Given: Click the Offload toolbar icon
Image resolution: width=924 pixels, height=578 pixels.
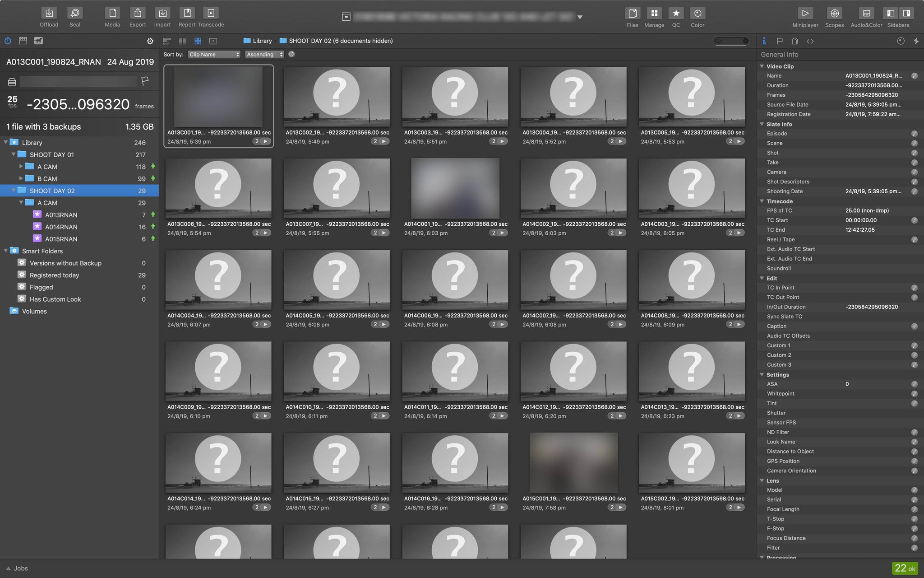Looking at the screenshot, I should point(49,14).
